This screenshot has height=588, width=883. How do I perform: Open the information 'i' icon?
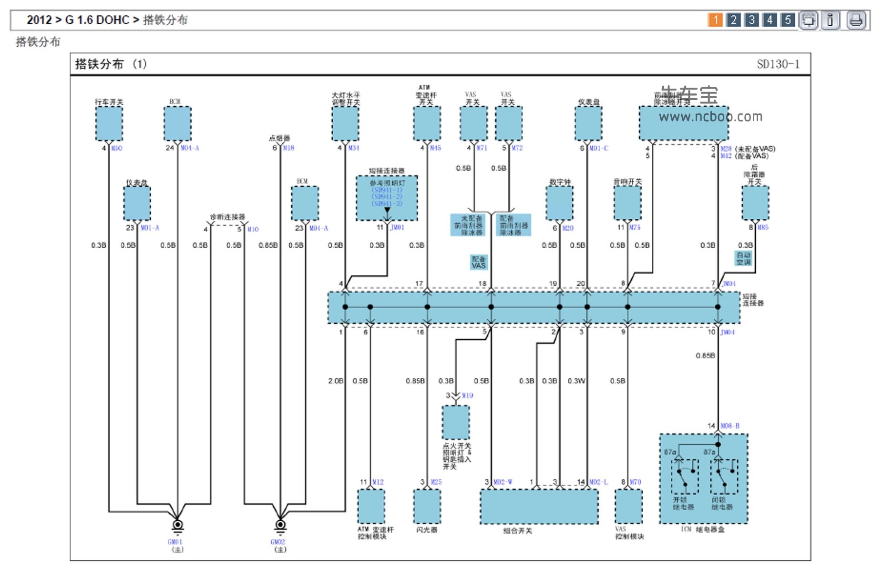tap(830, 20)
